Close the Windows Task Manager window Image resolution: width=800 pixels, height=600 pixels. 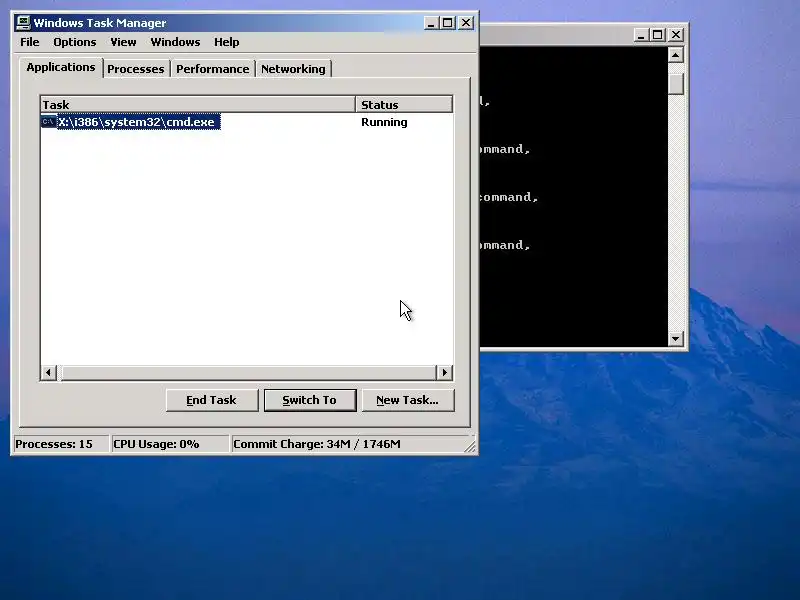tap(466, 22)
